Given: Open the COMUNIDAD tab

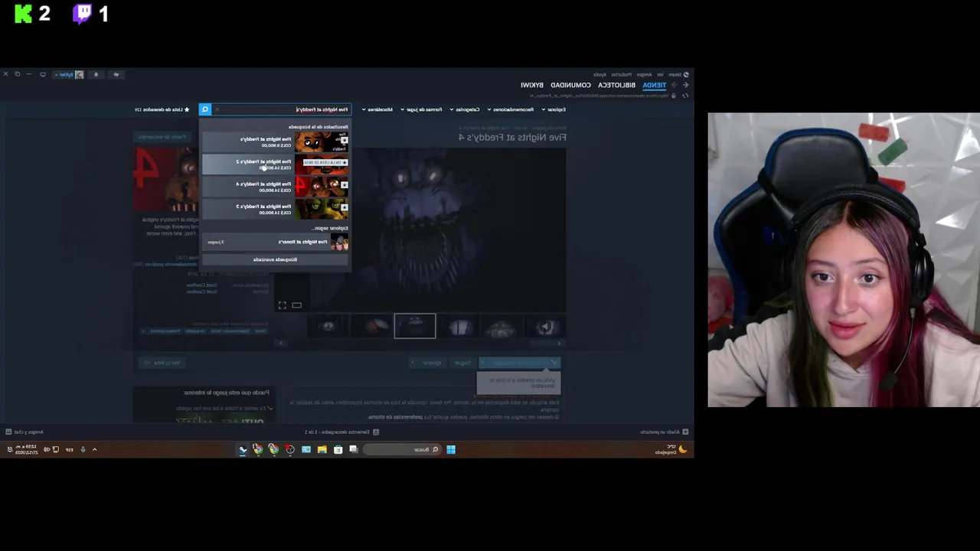Looking at the screenshot, I should 570,85.
